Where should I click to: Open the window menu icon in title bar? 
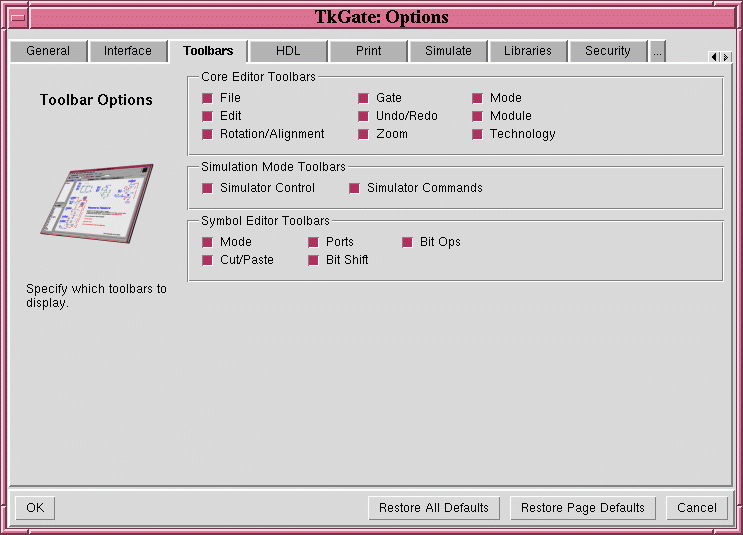pos(17,17)
